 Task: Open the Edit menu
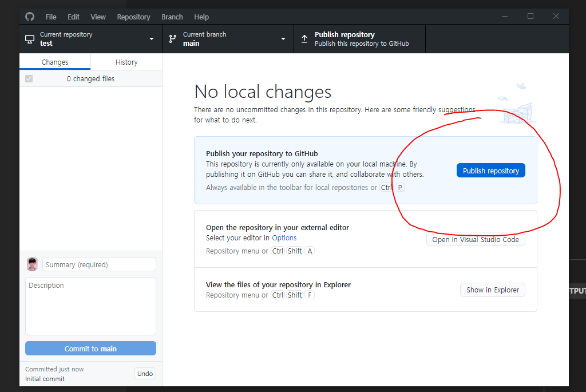click(73, 17)
